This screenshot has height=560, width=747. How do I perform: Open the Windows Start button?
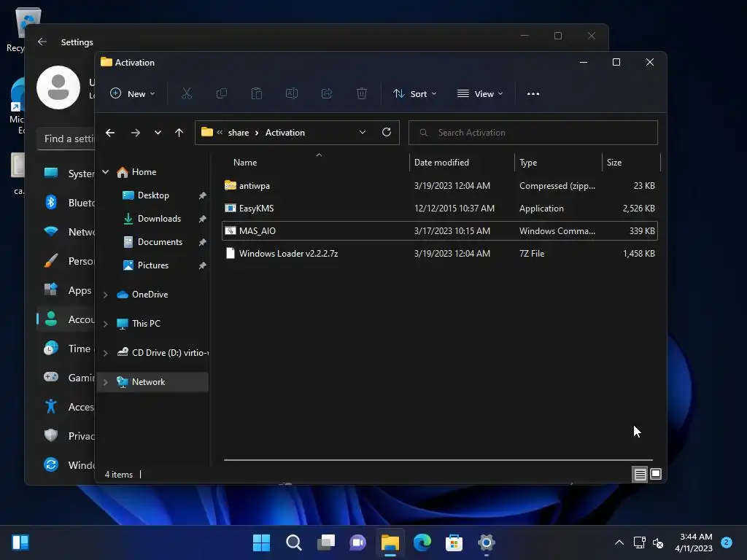261,542
